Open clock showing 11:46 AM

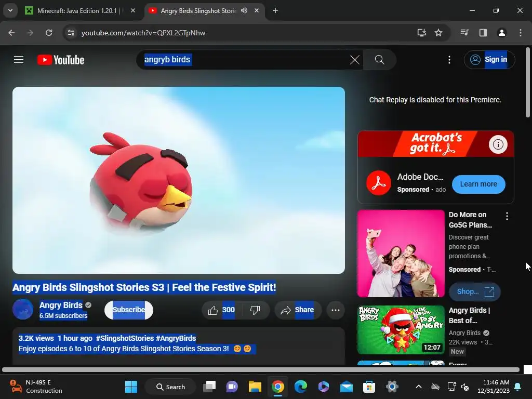click(x=494, y=387)
